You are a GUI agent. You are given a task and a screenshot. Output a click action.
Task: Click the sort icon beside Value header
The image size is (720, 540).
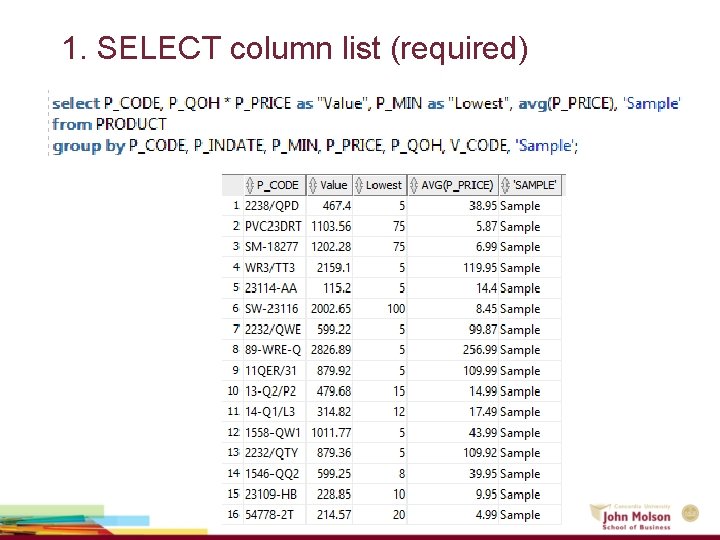tap(313, 185)
